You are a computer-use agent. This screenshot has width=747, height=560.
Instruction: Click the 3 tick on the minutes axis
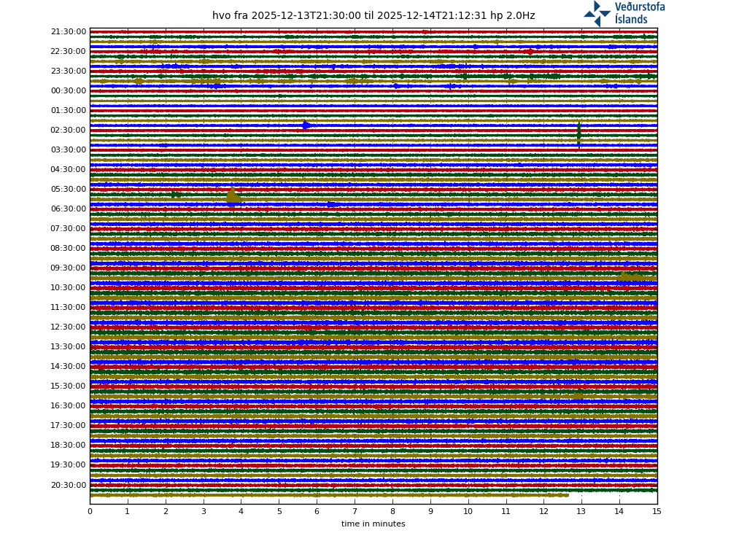(x=204, y=511)
